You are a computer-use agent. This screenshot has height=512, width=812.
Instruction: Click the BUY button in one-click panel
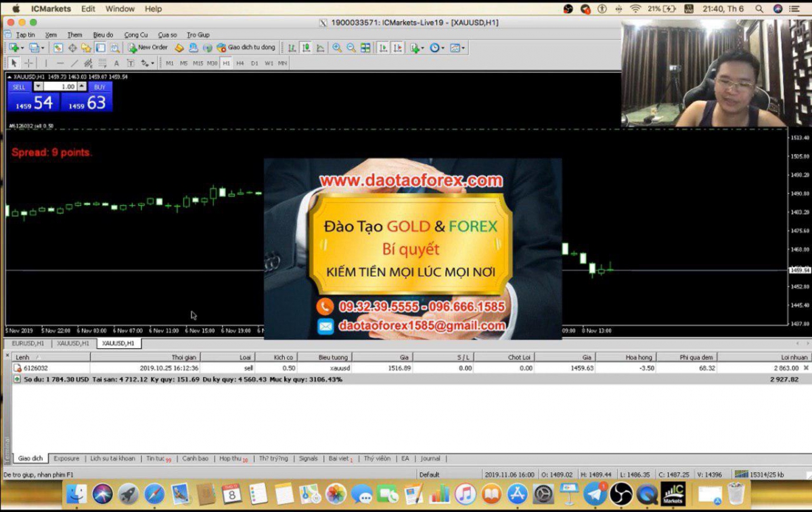click(x=99, y=87)
